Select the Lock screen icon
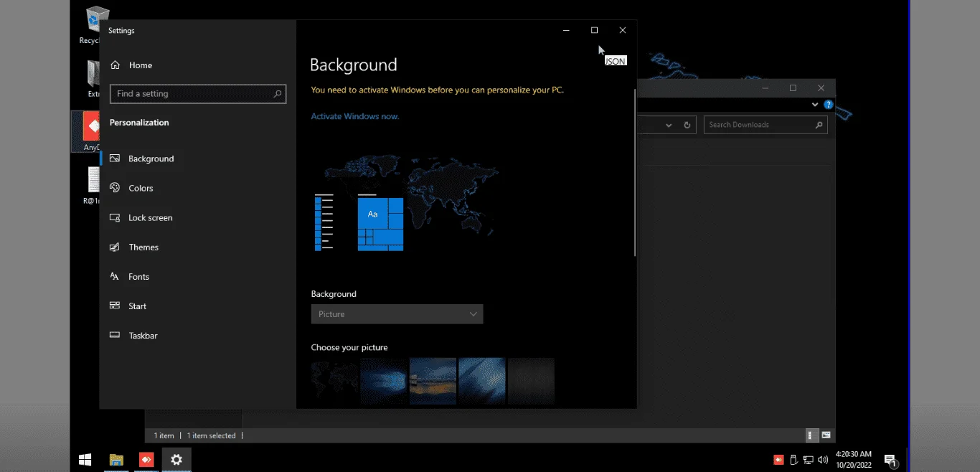This screenshot has height=472, width=980. 115,217
